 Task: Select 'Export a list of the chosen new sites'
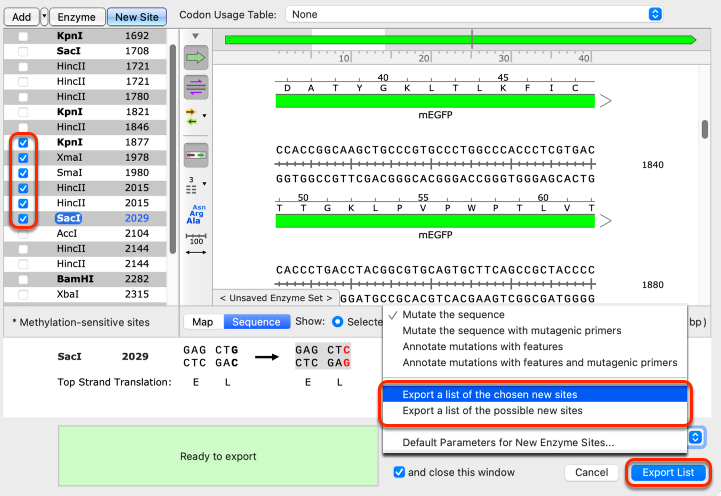click(x=535, y=394)
